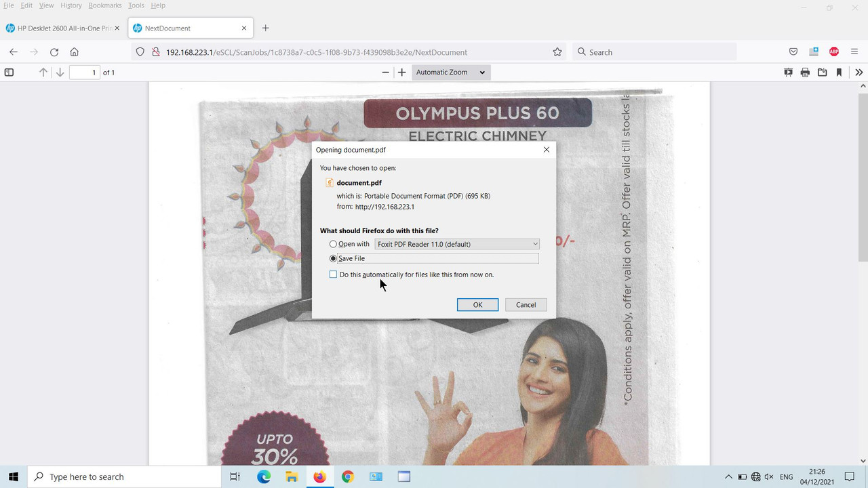
Task: Toggle the PDF viewer sidebar
Action: [9, 73]
